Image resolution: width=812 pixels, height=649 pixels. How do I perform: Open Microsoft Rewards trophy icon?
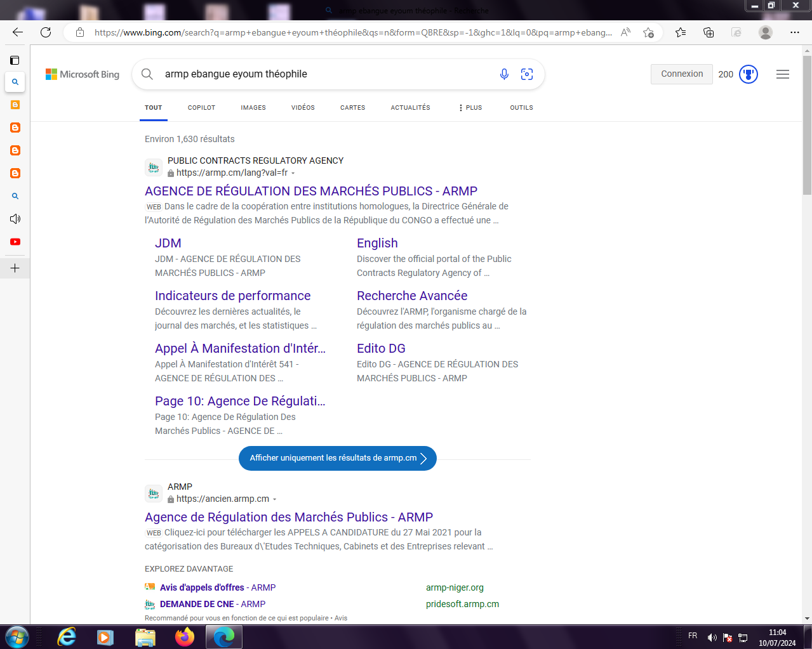[x=749, y=74]
